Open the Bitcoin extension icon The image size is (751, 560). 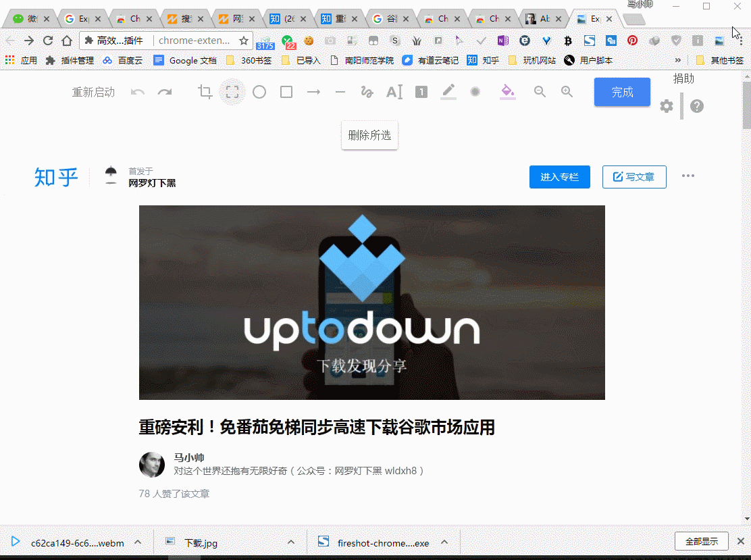tap(568, 41)
